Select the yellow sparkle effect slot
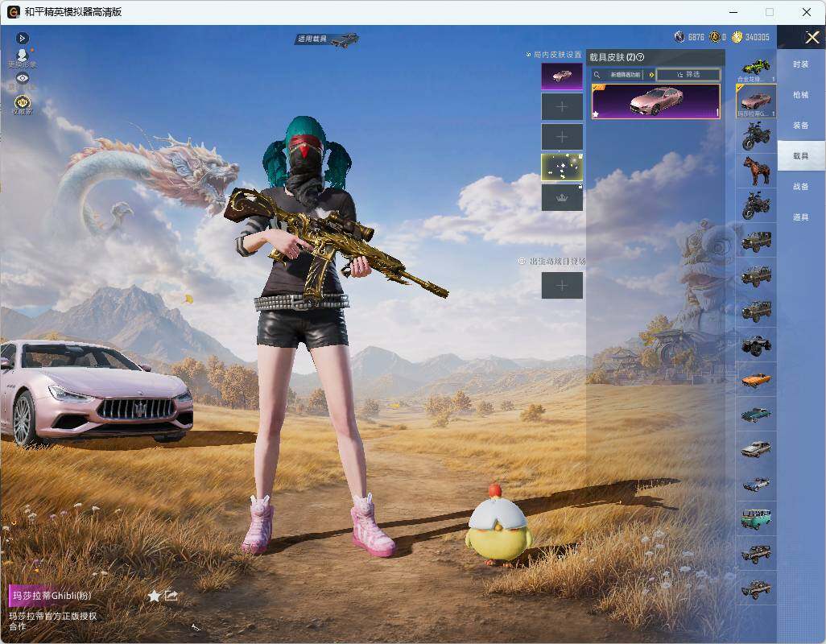826x644 pixels. tap(562, 167)
